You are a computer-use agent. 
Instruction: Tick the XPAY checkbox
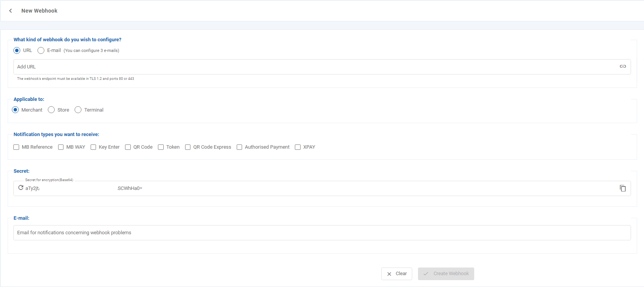[x=298, y=147]
